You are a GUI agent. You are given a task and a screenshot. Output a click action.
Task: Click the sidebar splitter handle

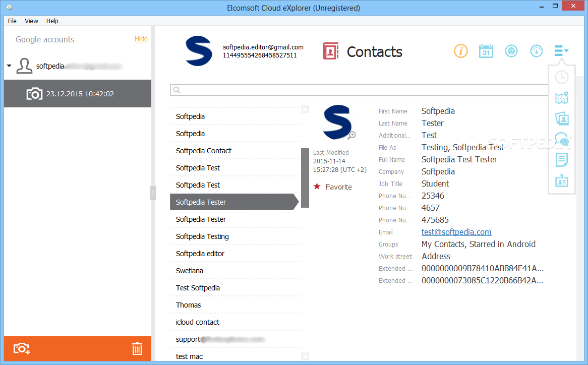[153, 193]
